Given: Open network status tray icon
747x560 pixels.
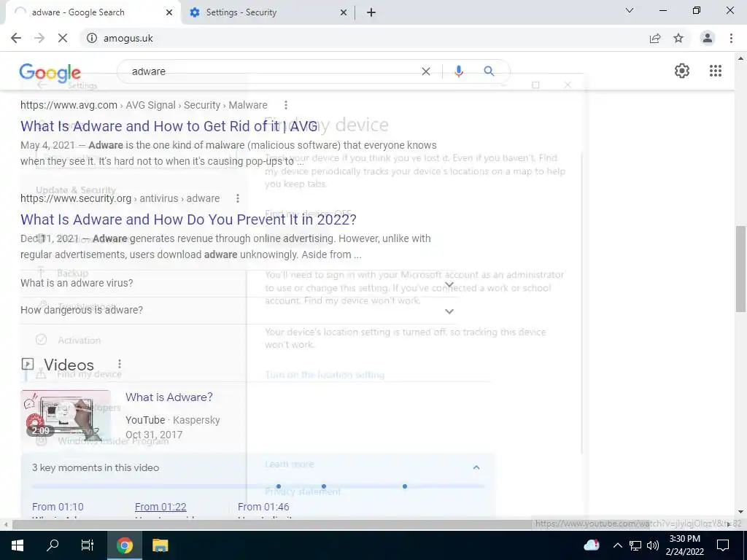Looking at the screenshot, I should 635,545.
